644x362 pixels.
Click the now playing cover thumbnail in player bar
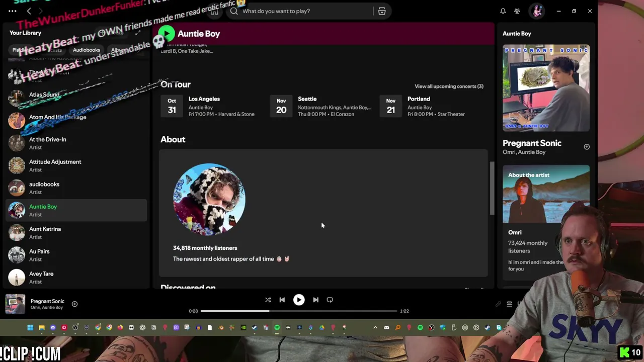coord(15,304)
